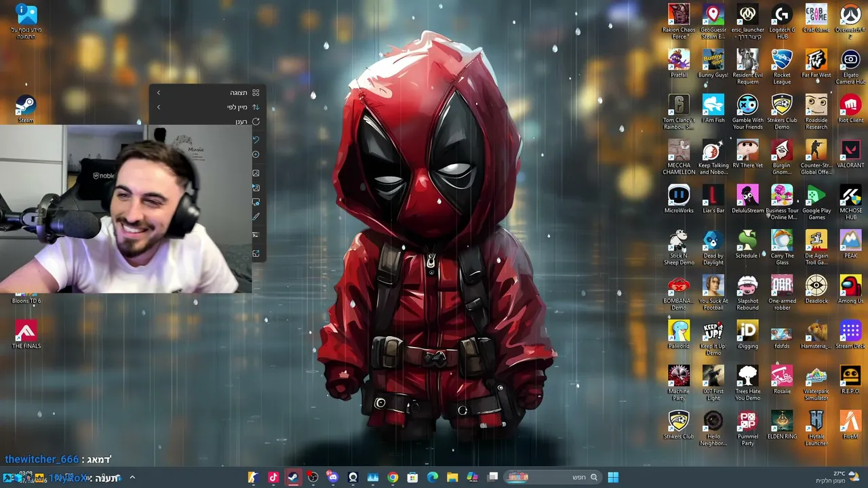Select the R.E.P.O. desktop icon
The height and width of the screenshot is (488, 868).
850,380
